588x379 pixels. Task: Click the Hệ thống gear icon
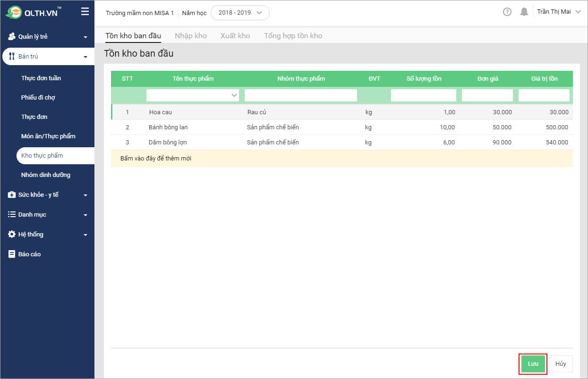12,234
